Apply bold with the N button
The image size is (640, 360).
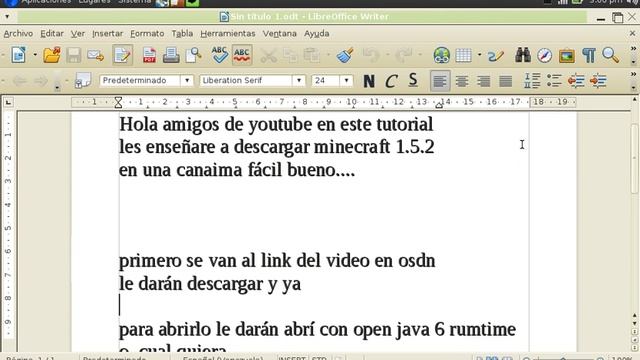click(x=369, y=81)
